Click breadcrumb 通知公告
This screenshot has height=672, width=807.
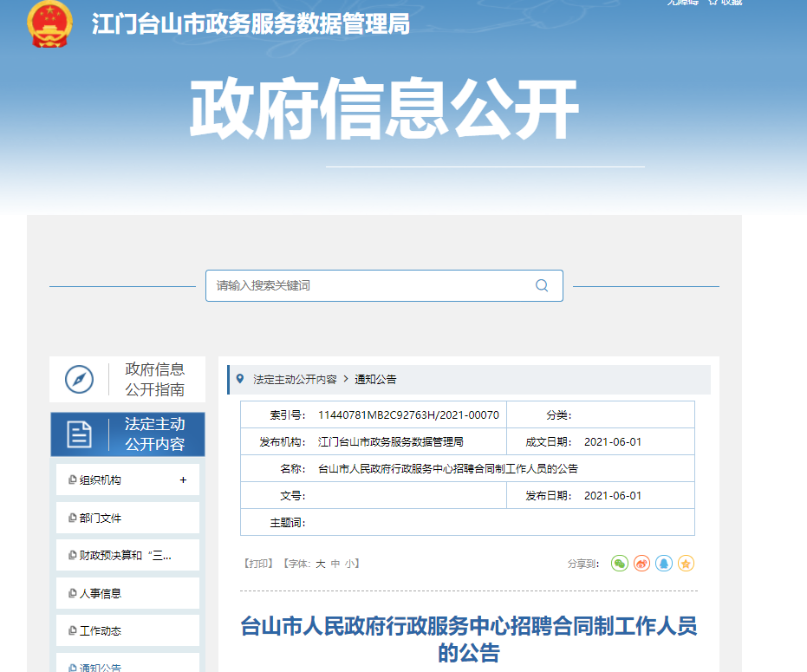(x=375, y=380)
